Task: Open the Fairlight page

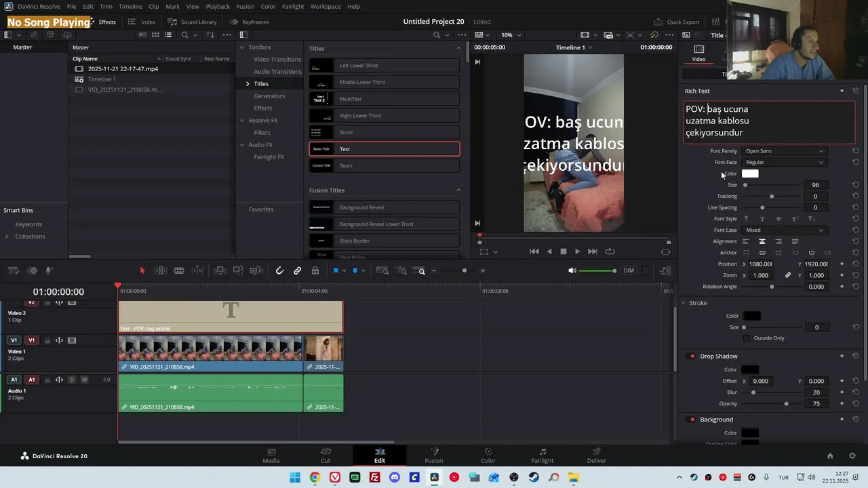Action: 542,455
